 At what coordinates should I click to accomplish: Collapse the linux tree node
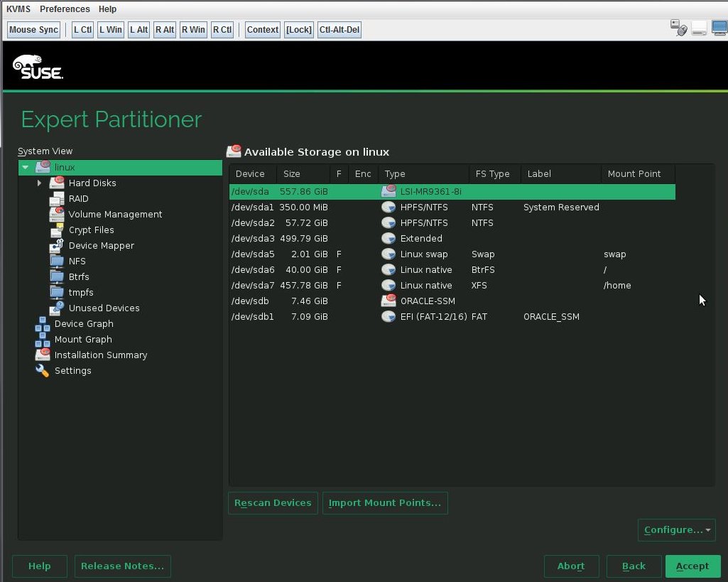click(25, 167)
